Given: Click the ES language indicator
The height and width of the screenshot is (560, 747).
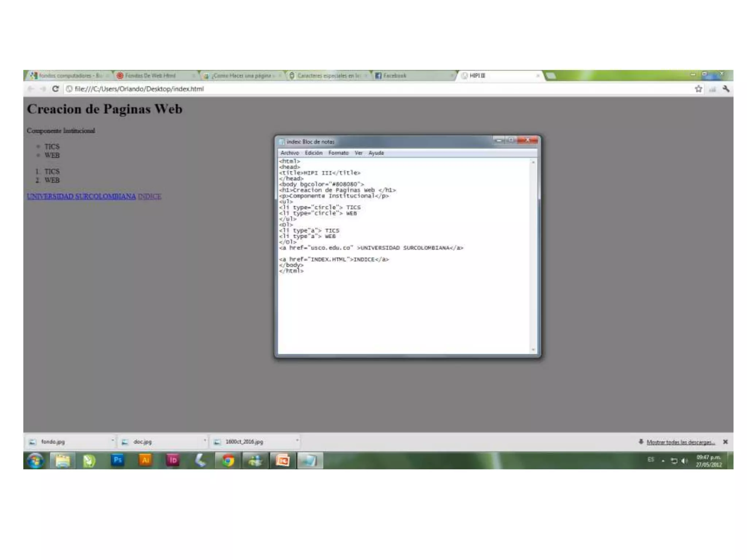Looking at the screenshot, I should (x=651, y=460).
